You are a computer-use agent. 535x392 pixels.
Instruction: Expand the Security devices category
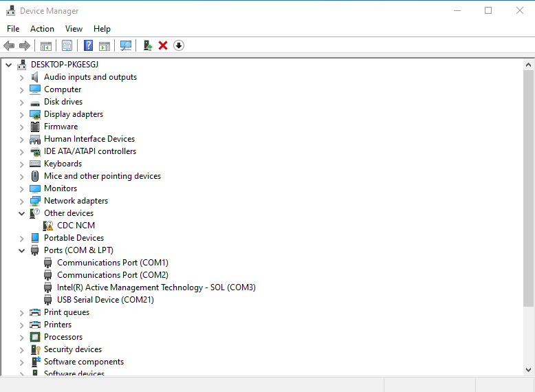[21, 350]
